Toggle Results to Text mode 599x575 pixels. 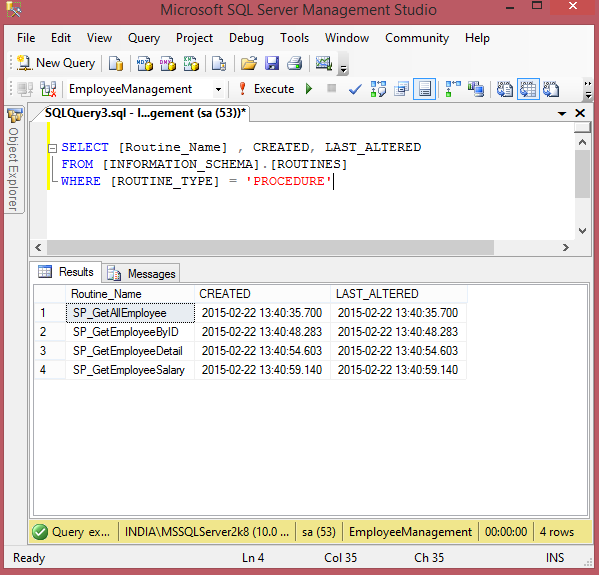(505, 89)
